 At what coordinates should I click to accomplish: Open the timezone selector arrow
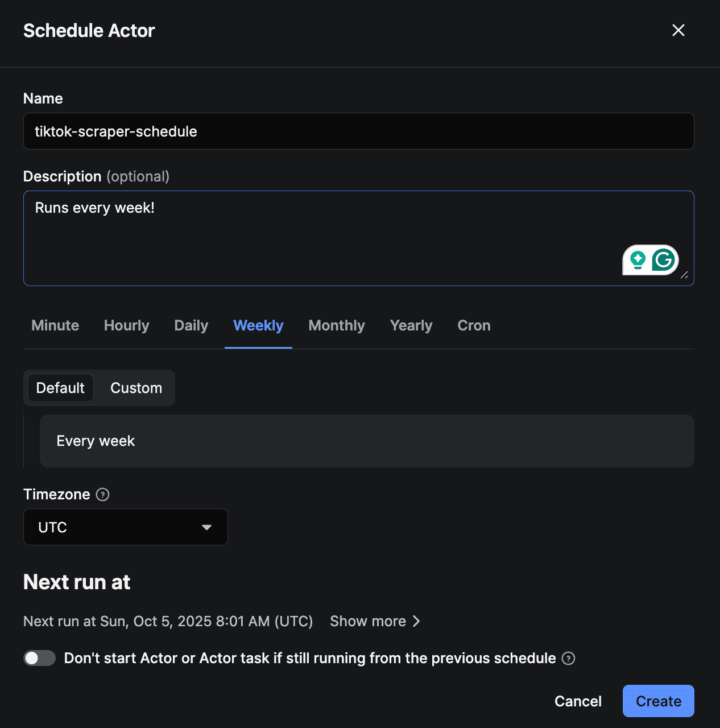point(206,527)
